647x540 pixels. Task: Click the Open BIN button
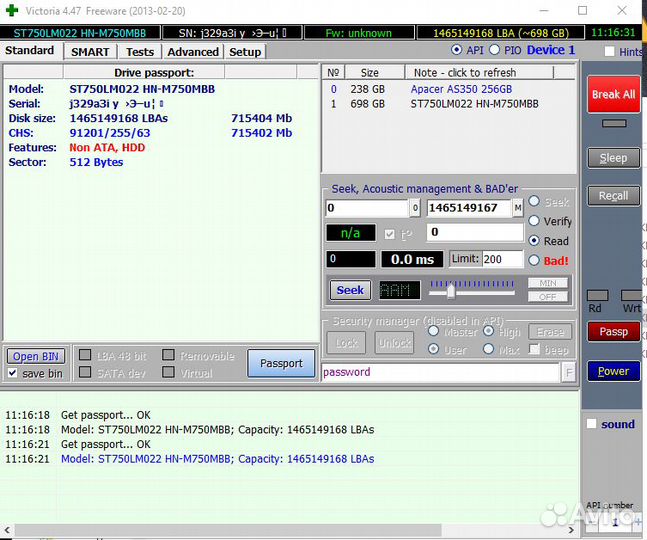[36, 356]
